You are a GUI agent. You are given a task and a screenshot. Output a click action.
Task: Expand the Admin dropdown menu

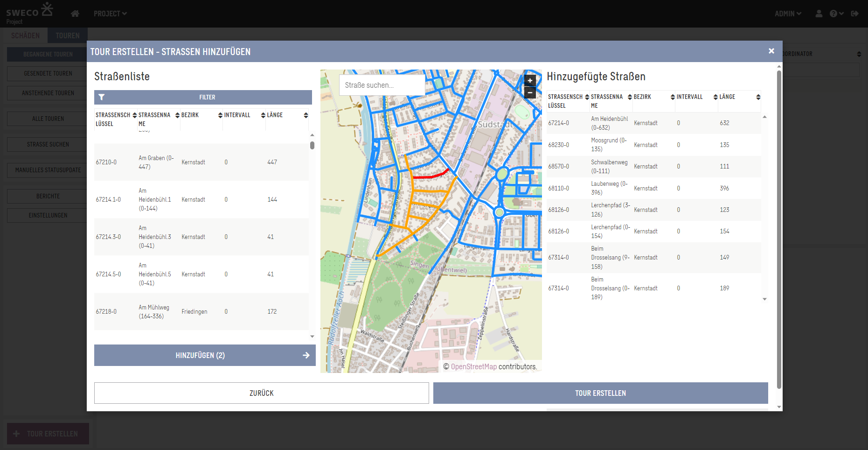(788, 14)
